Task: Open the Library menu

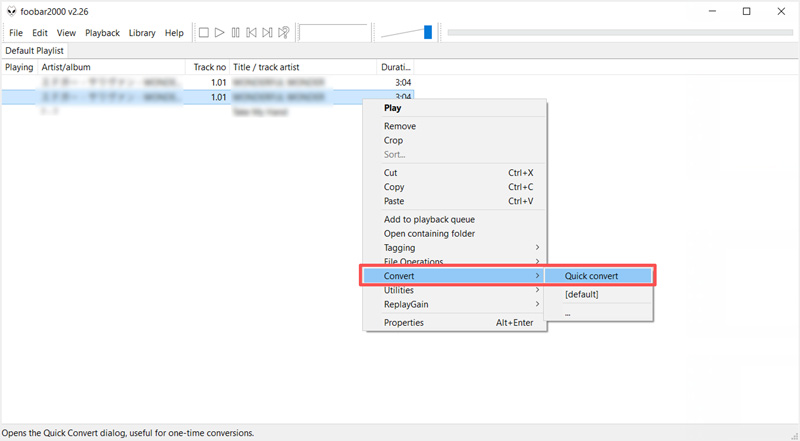Action: point(142,33)
